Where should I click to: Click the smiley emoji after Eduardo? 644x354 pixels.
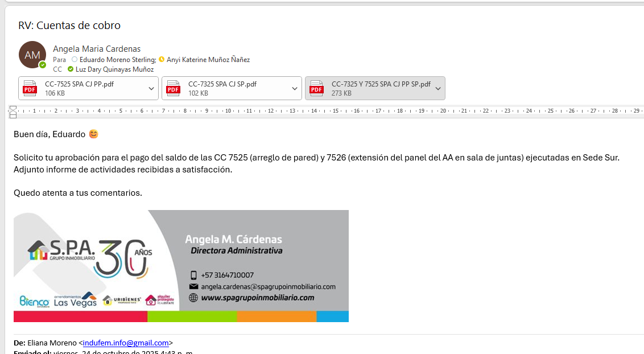pos(94,134)
